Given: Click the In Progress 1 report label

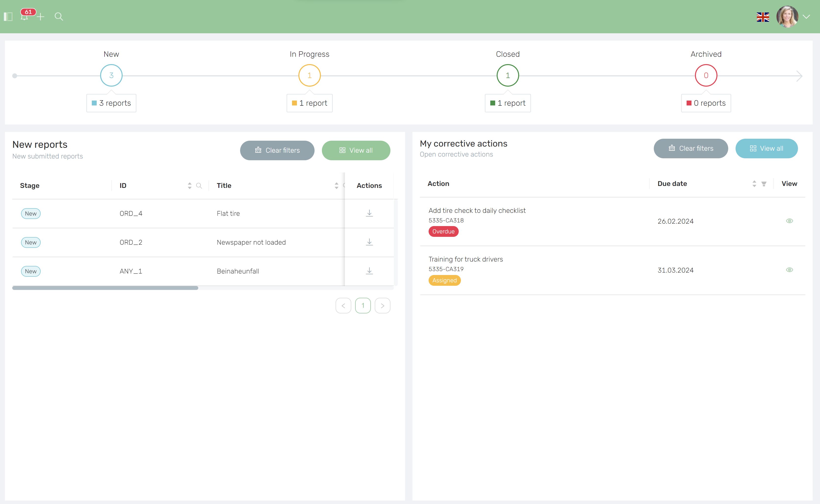Looking at the screenshot, I should point(309,103).
